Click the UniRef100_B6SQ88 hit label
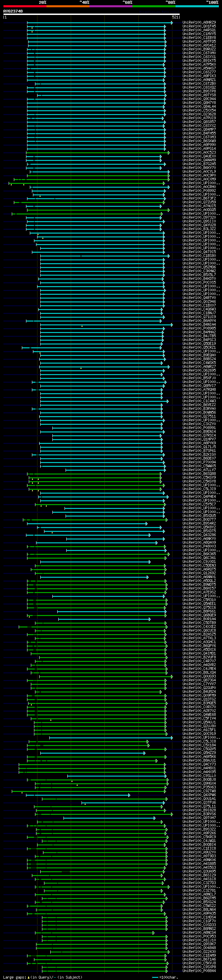The height and width of the screenshot is (980, 222). [x=199, y=473]
